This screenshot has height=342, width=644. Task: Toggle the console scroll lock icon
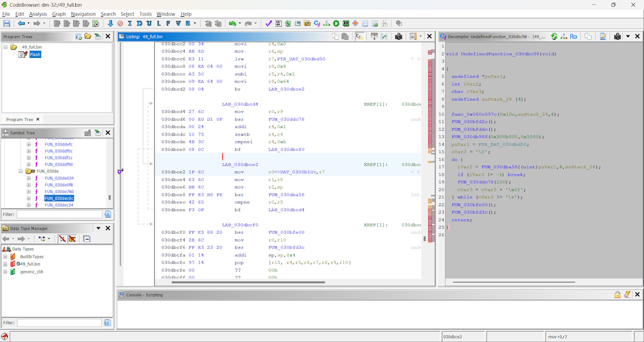618,295
